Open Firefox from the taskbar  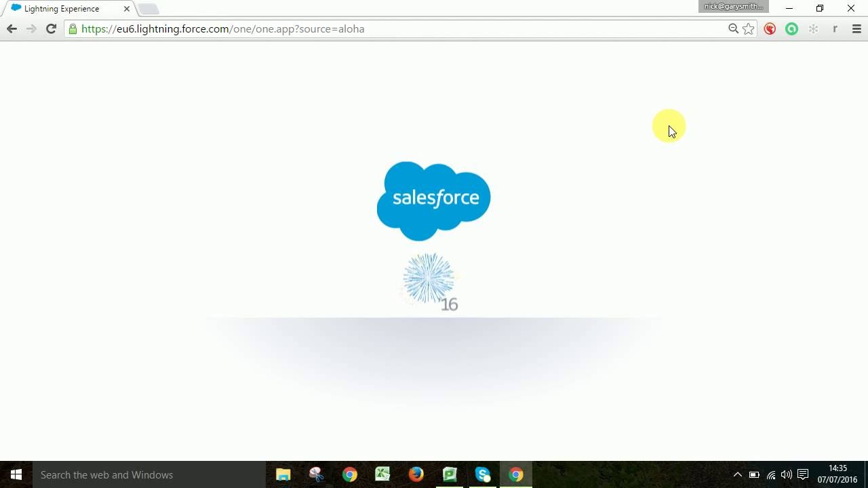pyautogui.click(x=416, y=474)
